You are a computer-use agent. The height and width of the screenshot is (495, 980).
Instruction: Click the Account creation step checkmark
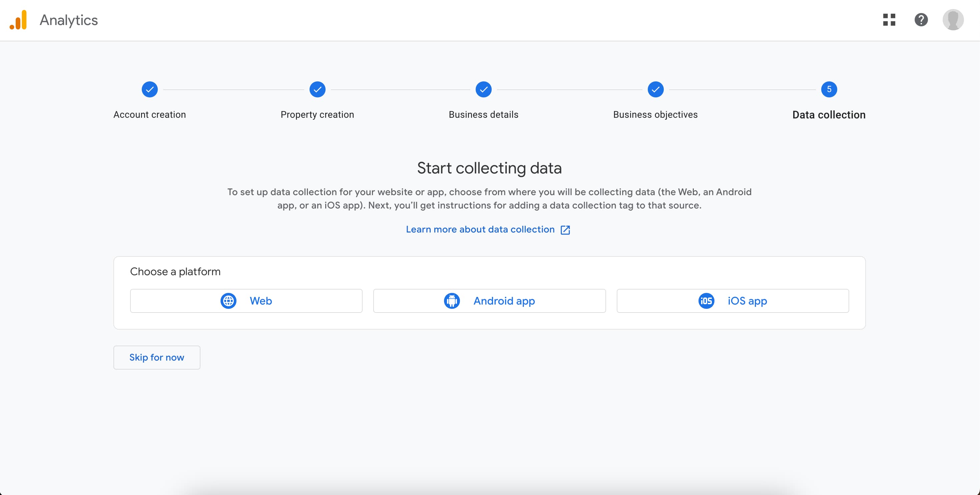(149, 89)
